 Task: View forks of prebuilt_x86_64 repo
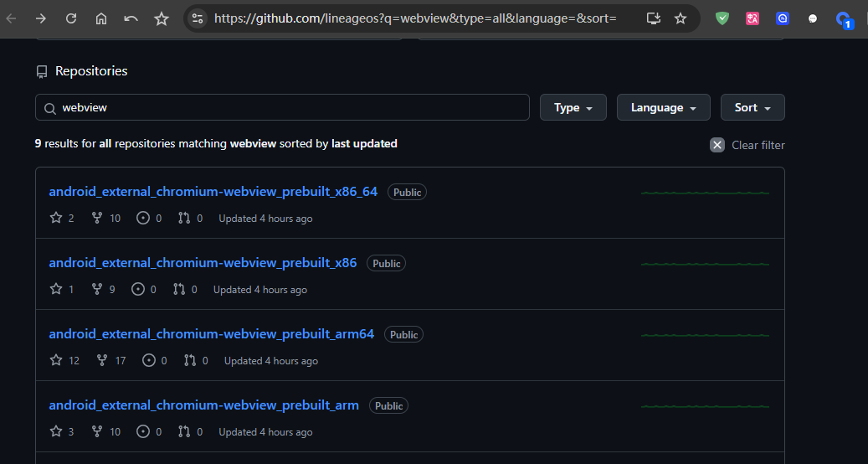coord(105,218)
